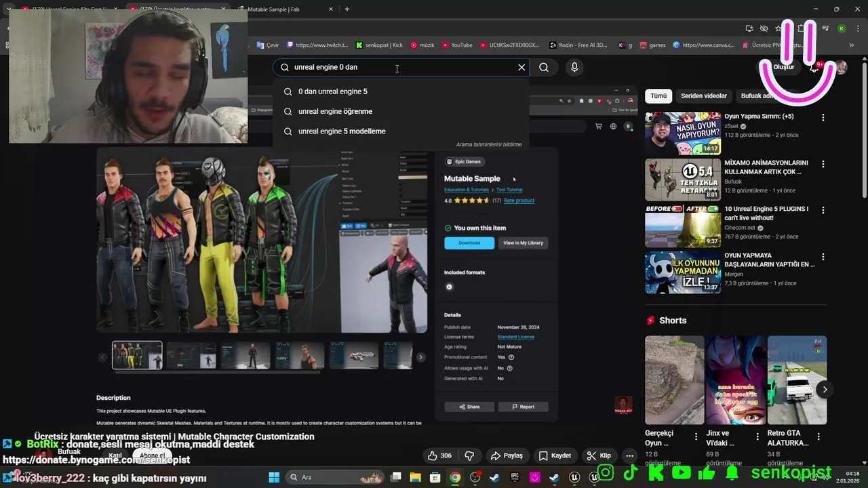
Task: Open options menu for 'Jinx ve Vi'daki' short
Action: (x=757, y=437)
